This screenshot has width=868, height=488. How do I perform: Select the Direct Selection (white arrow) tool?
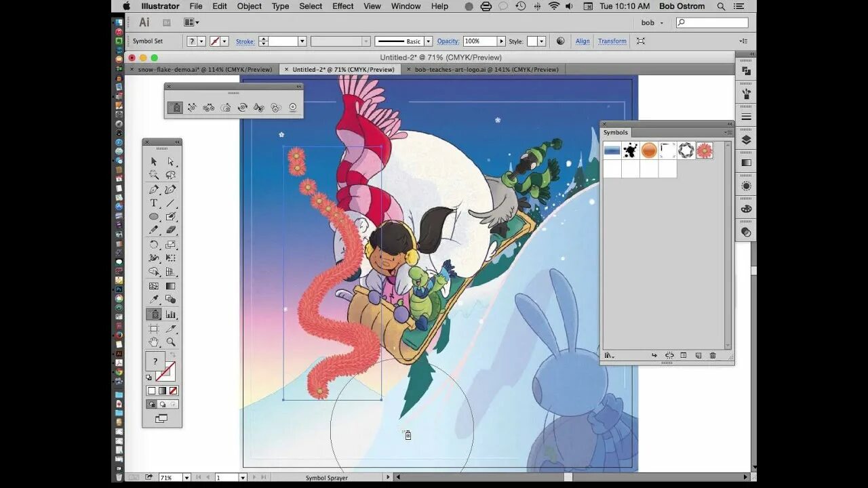tap(171, 161)
